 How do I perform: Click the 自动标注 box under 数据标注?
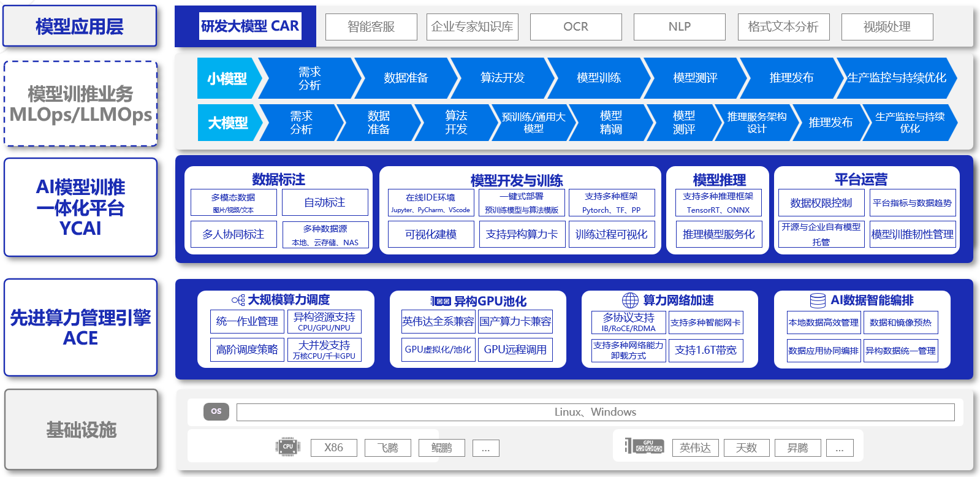[325, 202]
